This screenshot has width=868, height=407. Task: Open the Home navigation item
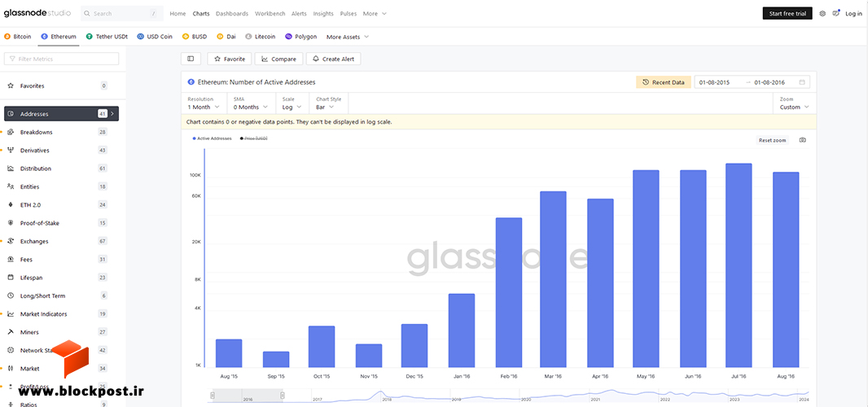(178, 13)
